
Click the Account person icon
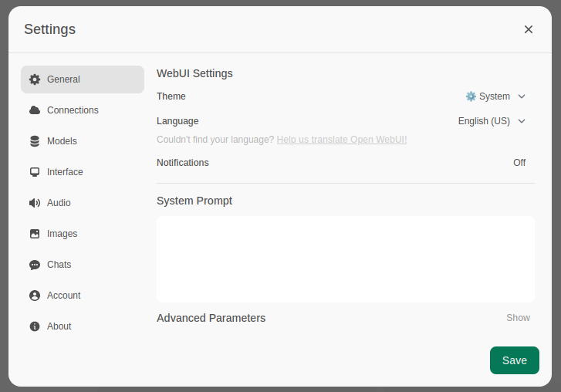35,296
